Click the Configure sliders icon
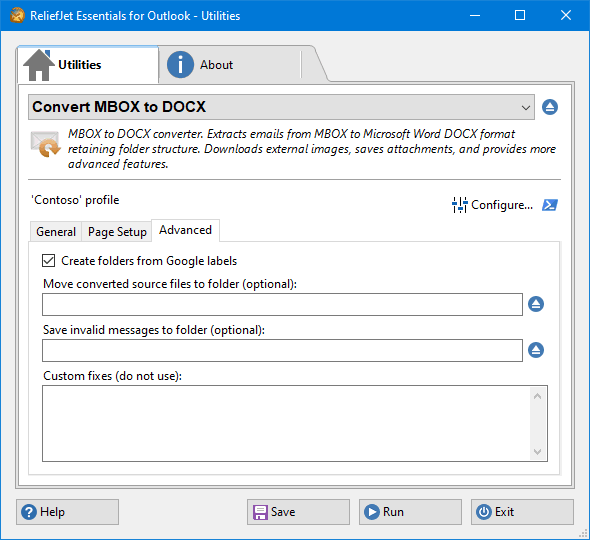 point(459,205)
